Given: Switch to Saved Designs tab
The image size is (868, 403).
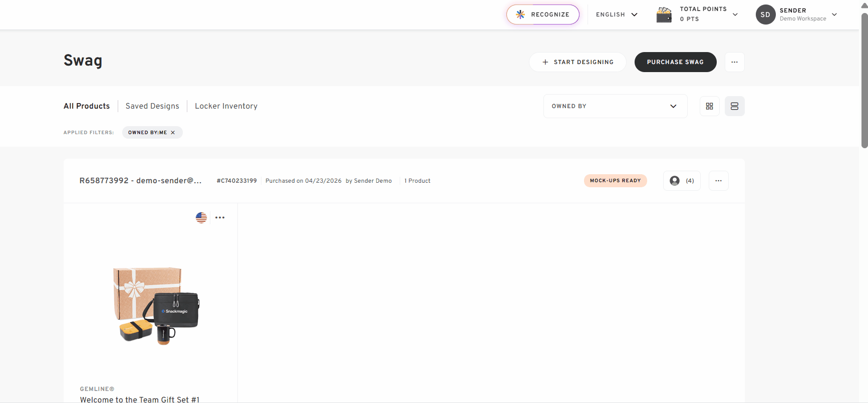Looking at the screenshot, I should (152, 106).
